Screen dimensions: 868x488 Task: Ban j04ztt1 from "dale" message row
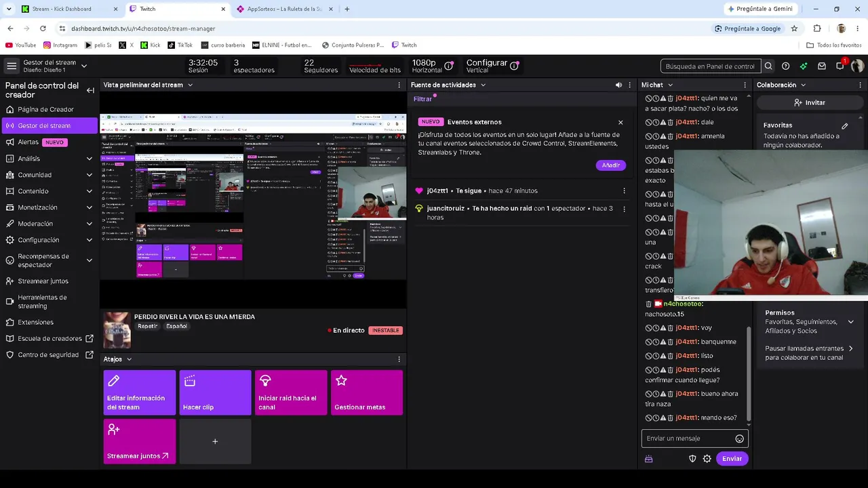(x=649, y=123)
